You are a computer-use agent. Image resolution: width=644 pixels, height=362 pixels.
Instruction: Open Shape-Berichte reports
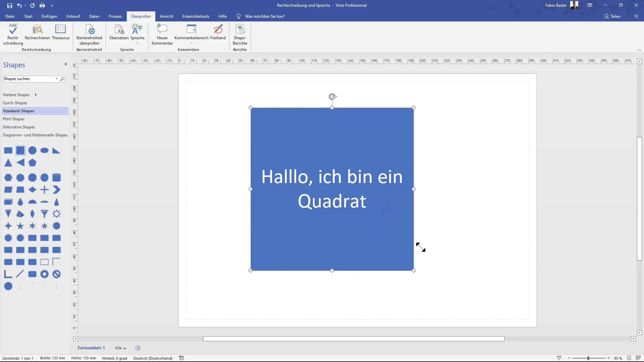pos(240,35)
